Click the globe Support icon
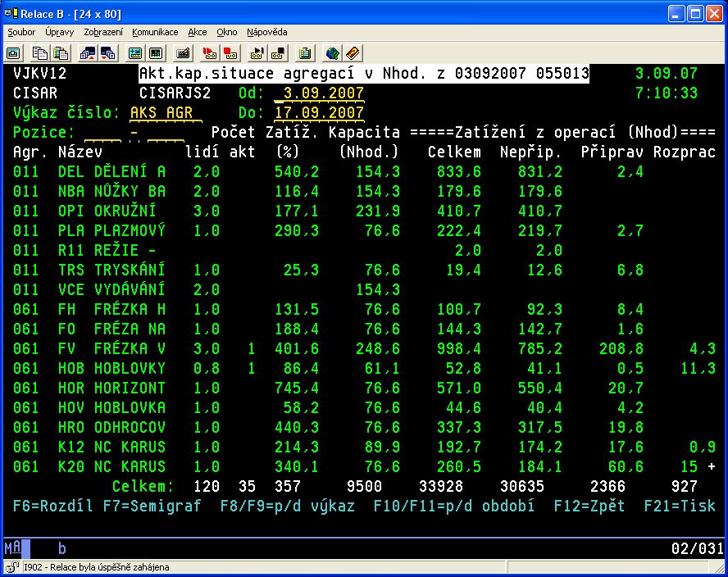This screenshot has width=728, height=577. click(x=332, y=53)
